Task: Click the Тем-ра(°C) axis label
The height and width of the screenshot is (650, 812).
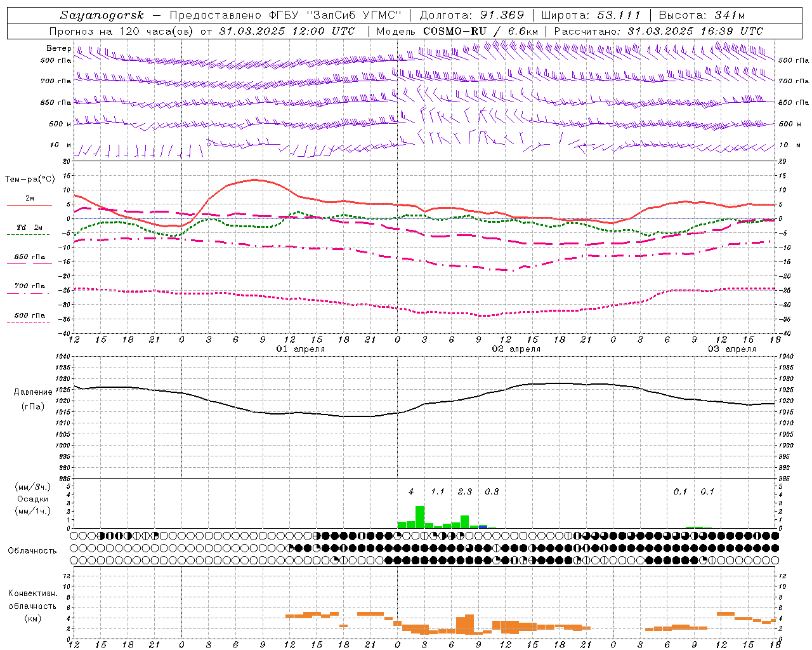Action: (x=30, y=180)
